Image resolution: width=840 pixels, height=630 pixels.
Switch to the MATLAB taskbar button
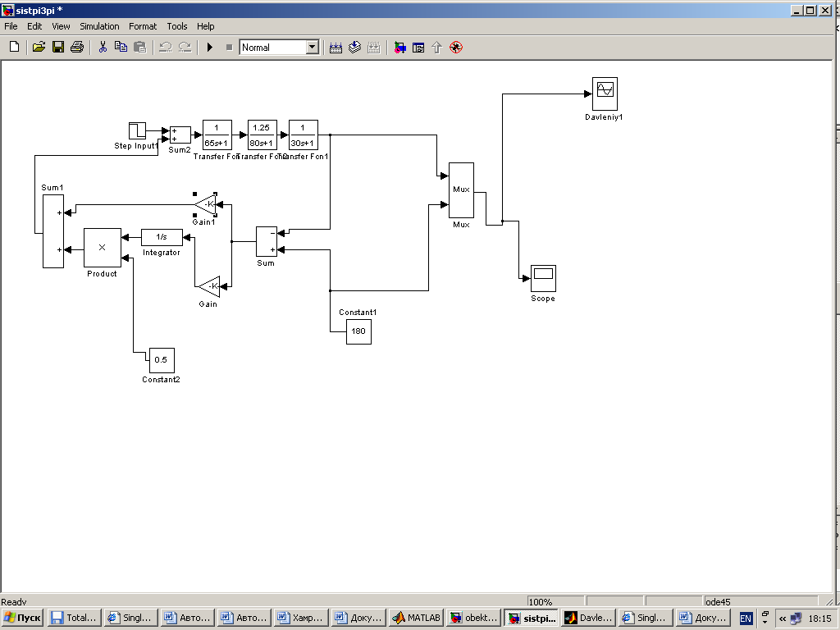[x=416, y=619]
